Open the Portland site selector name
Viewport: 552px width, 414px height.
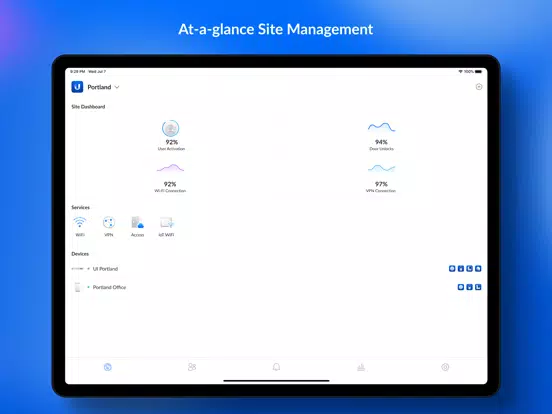(x=99, y=87)
